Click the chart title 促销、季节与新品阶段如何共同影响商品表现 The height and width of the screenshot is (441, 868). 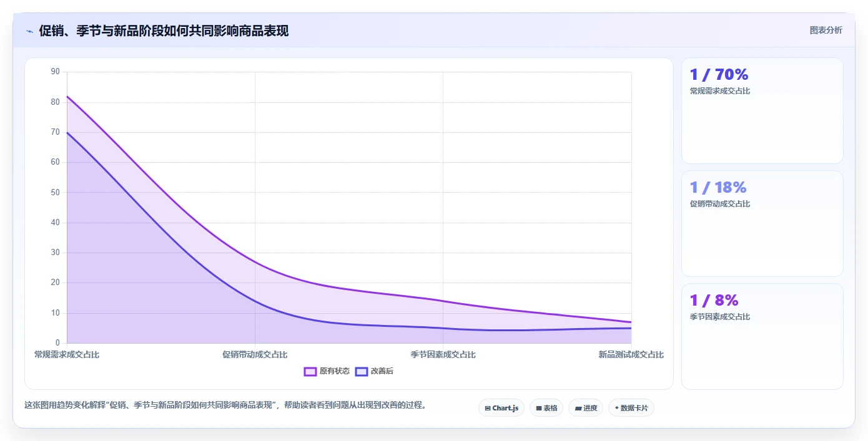(x=164, y=31)
